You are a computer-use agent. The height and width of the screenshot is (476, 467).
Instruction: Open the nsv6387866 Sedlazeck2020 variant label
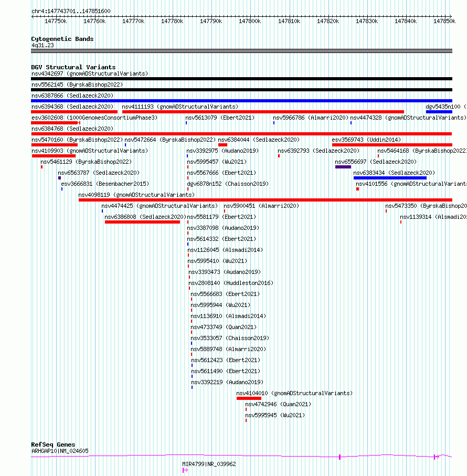point(72,96)
